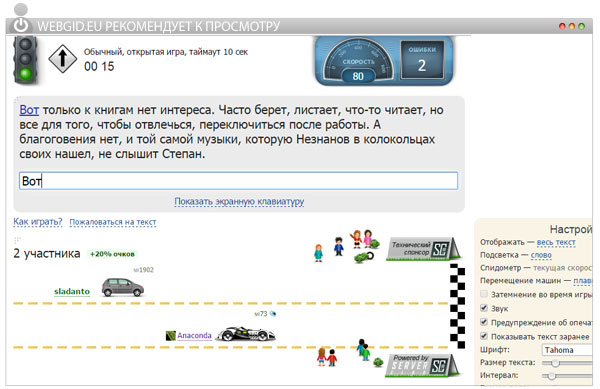Click the green traffic light icon
This screenshot has width=600, height=389.
coord(25,59)
